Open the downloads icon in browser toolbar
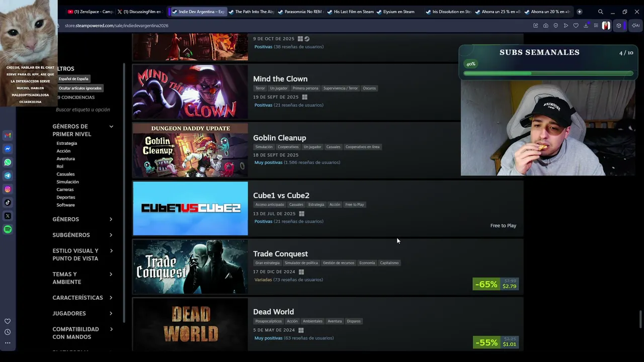This screenshot has height=362, width=644. point(586,26)
